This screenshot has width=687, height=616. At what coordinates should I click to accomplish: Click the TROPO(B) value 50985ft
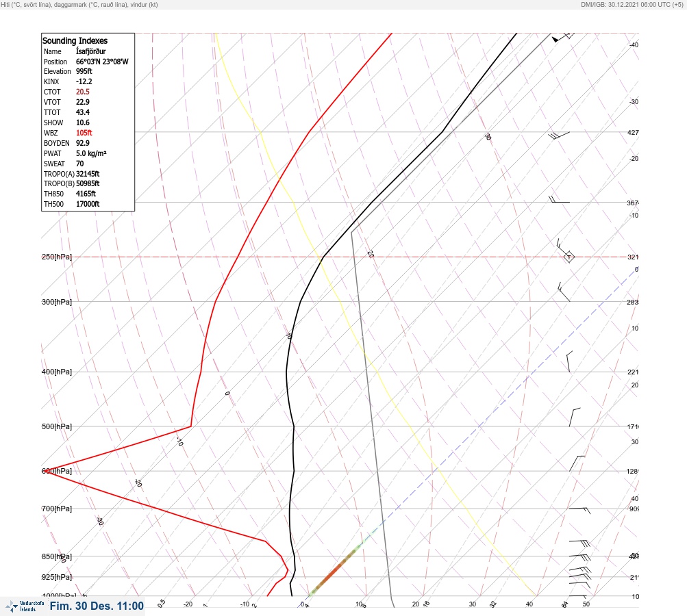[88, 183]
